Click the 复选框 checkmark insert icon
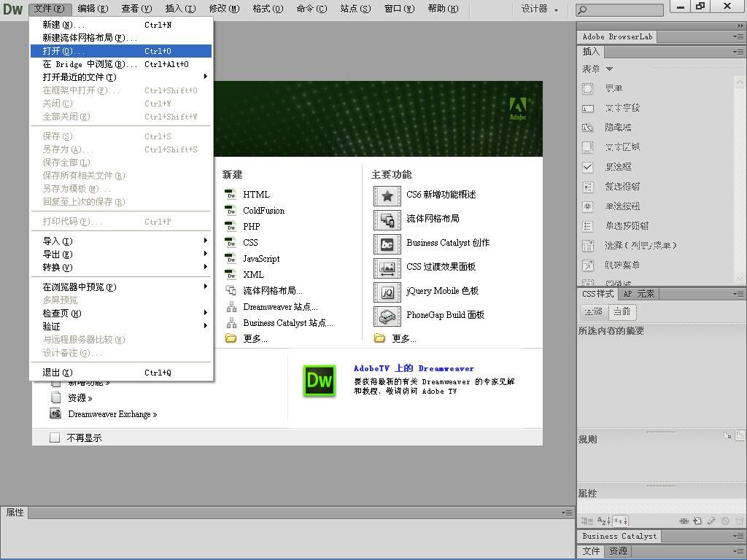 (x=588, y=167)
